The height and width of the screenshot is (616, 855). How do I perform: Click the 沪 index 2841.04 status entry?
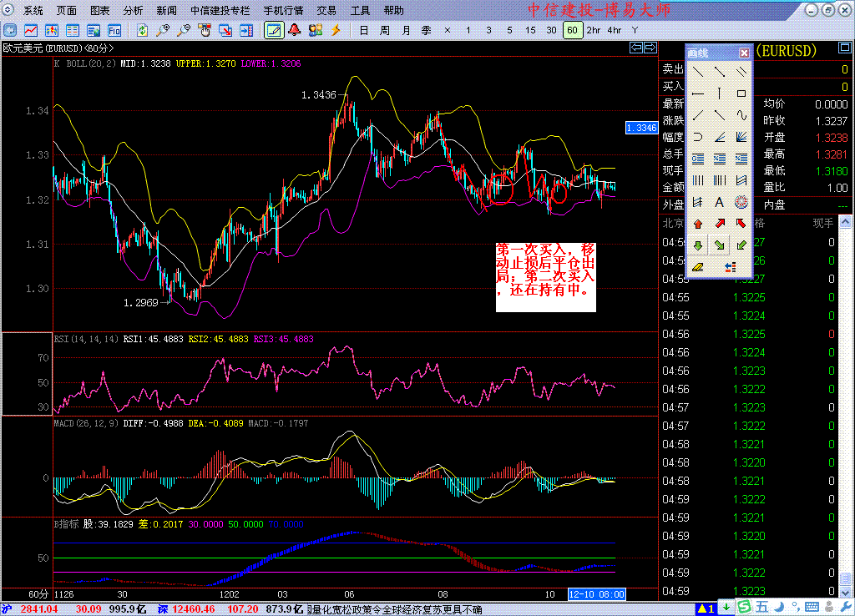pyautogui.click(x=31, y=609)
